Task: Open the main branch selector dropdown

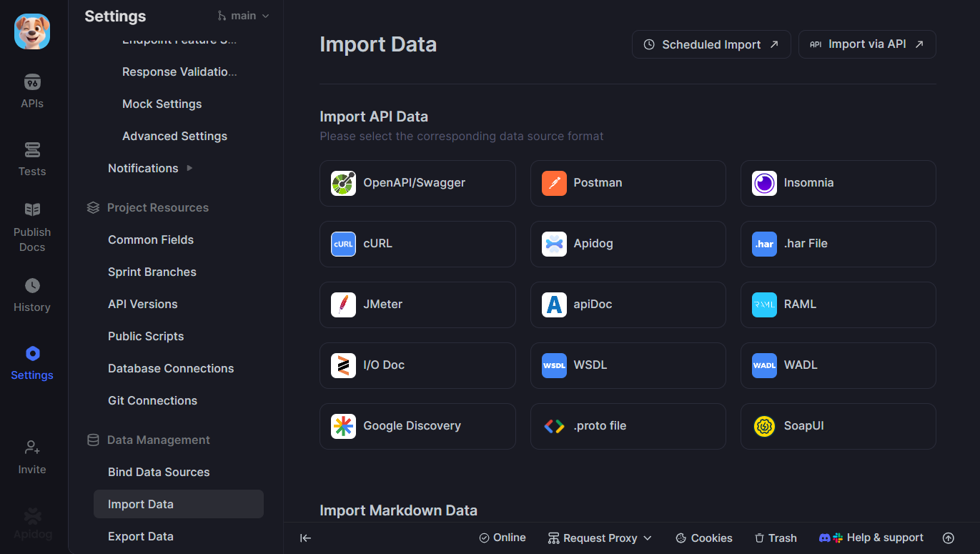Action: [243, 15]
